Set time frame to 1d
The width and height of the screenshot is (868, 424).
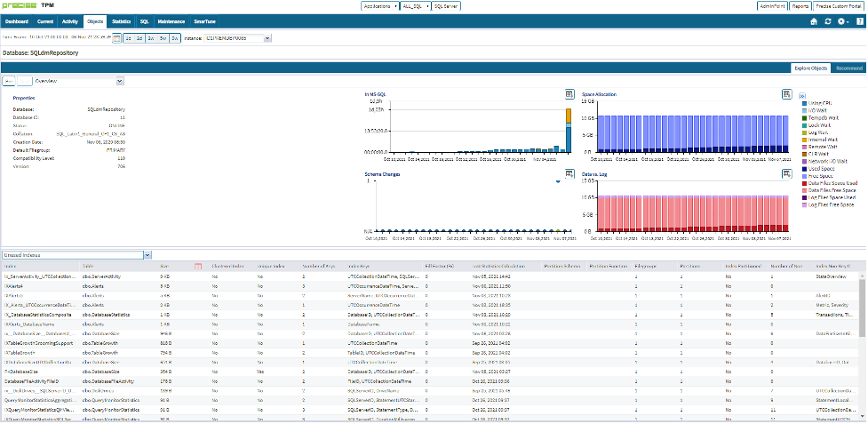[x=128, y=38]
